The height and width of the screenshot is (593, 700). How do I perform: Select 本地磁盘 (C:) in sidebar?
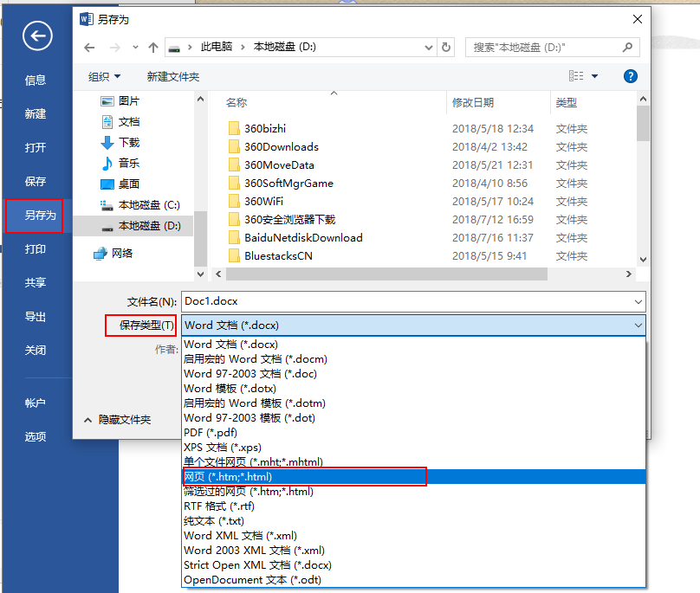[148, 204]
